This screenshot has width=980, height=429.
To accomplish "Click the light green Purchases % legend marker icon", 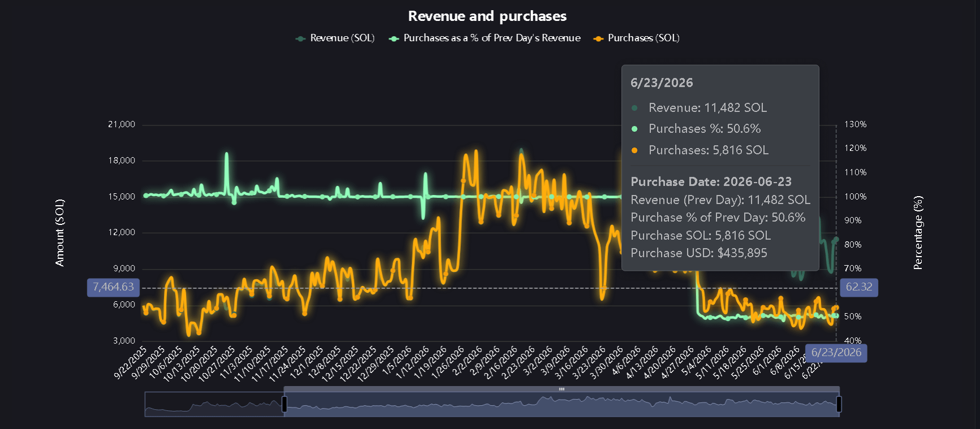I will click(394, 38).
